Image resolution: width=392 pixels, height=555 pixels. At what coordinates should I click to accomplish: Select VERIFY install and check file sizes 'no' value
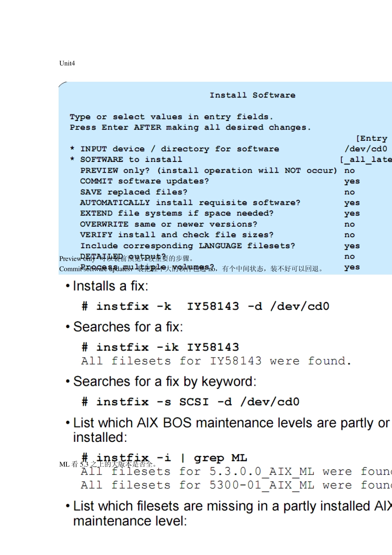pos(349,235)
